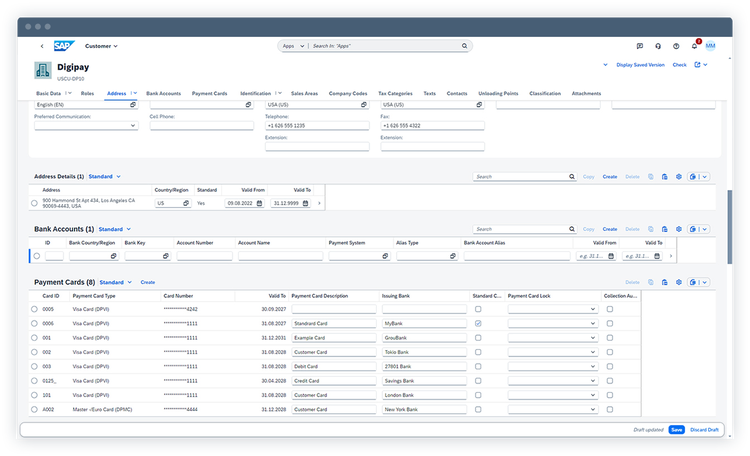Go back using the header arrow
Image resolution: width=750 pixels, height=456 pixels.
click(x=42, y=46)
